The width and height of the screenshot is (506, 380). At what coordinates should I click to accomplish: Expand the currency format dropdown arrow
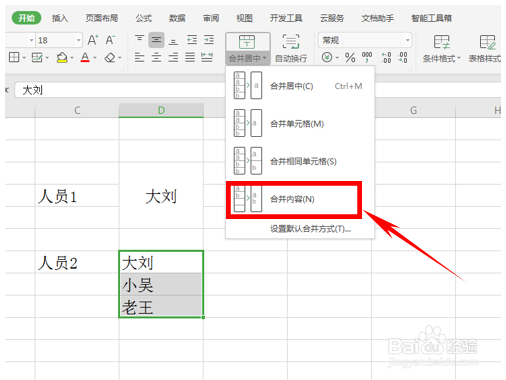[337, 58]
